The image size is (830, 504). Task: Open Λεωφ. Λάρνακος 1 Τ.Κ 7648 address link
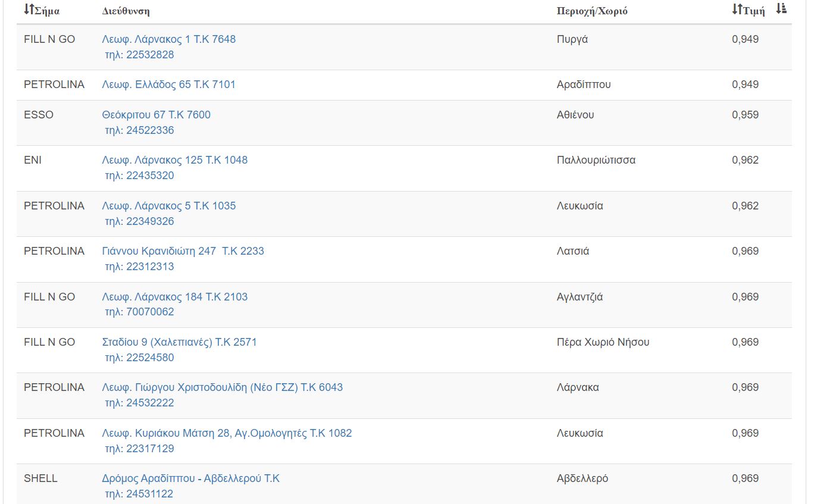pos(169,39)
